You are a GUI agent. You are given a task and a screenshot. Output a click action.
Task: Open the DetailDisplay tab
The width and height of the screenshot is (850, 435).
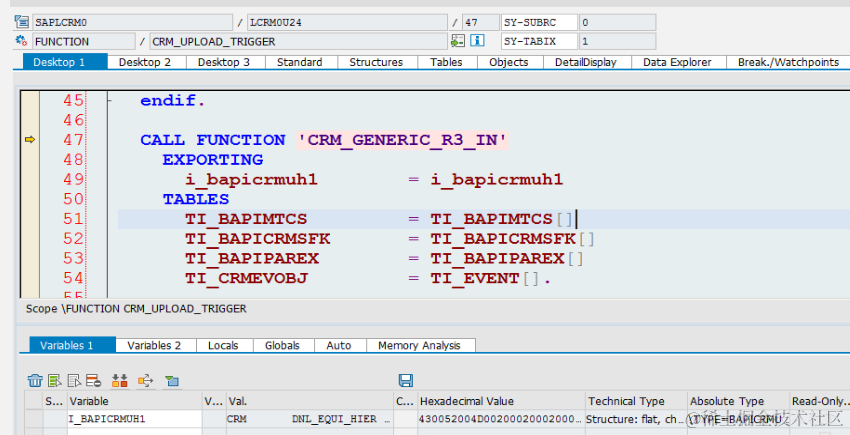[586, 62]
